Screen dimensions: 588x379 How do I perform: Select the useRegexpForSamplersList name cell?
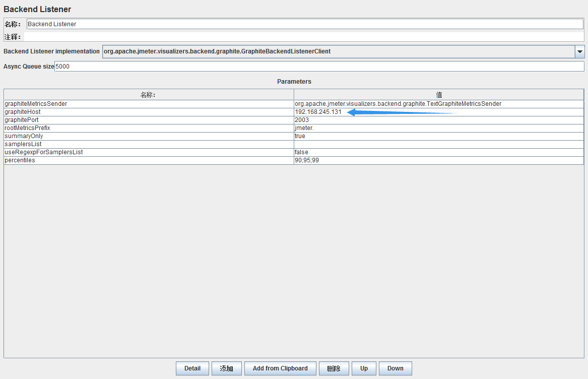[149, 152]
